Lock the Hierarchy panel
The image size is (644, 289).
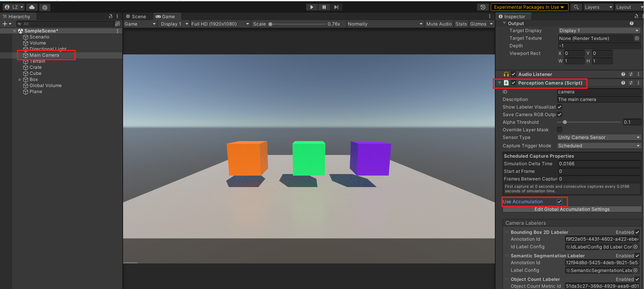coord(110,16)
